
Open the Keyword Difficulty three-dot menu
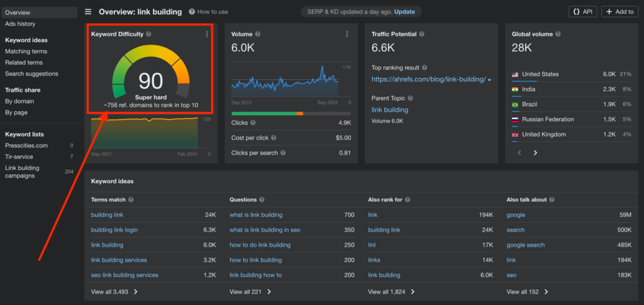[207, 34]
